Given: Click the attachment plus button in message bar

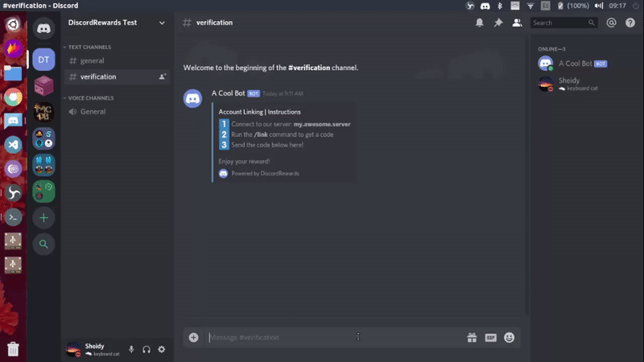Looking at the screenshot, I should pos(193,337).
